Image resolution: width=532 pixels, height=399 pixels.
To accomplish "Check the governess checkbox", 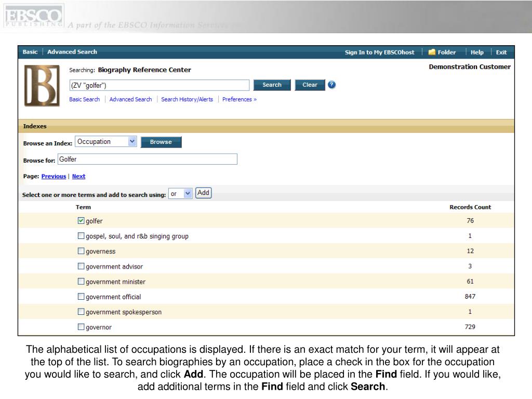I will (81, 251).
